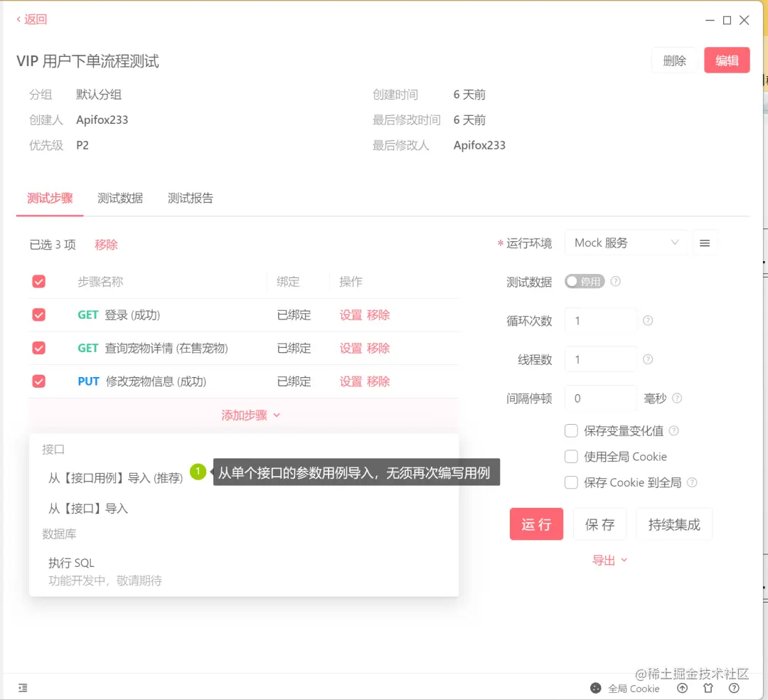Uncheck the PUT 修改宠物信息 step checkbox
Viewport: 768px width, 700px height.
[38, 381]
